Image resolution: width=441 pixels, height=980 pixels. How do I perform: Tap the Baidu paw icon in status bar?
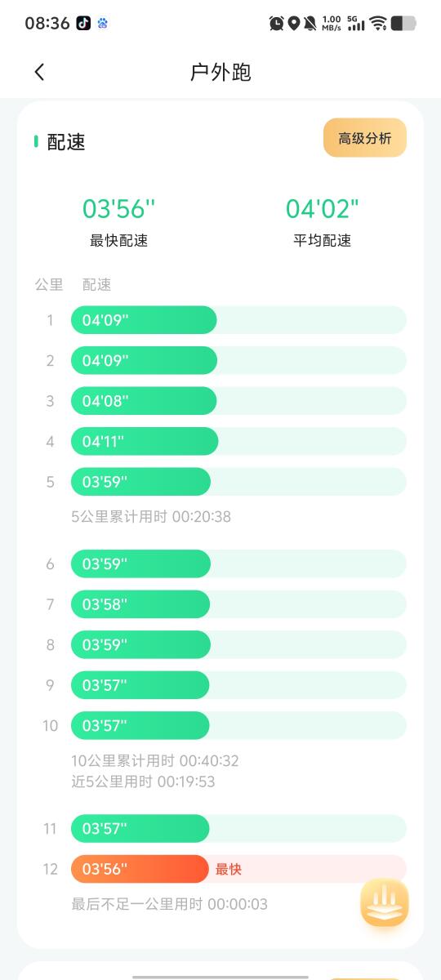click(x=103, y=24)
